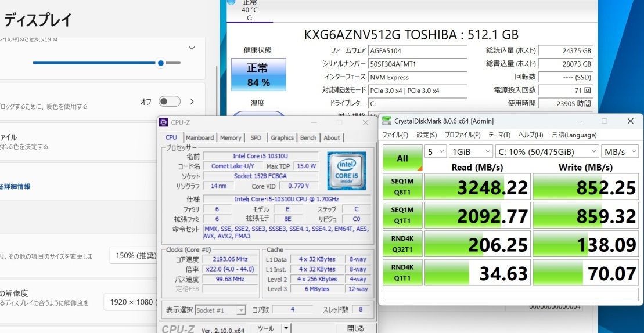
Task: Click RND4K Q1T1 write result 70.07
Action: [586, 273]
